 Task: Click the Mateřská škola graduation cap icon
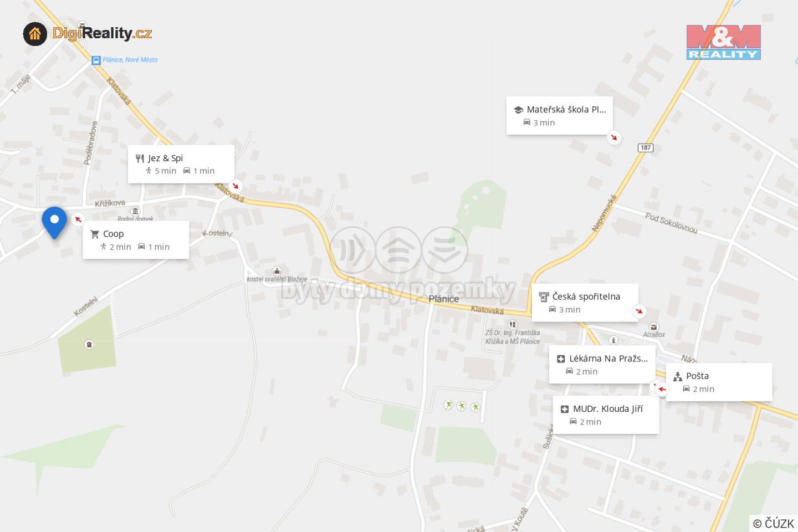click(518, 110)
